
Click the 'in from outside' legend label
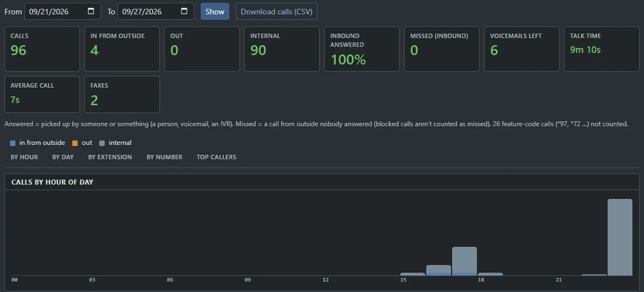42,143
